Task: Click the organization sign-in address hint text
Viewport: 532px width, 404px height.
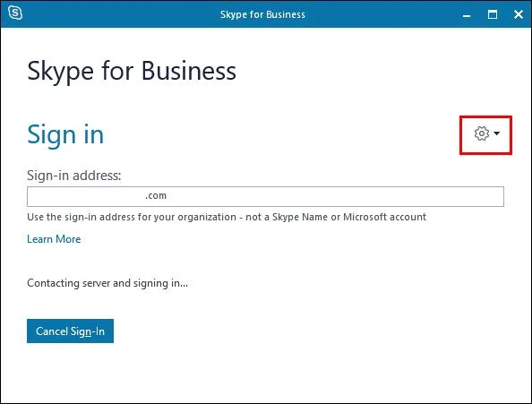Action: tap(227, 217)
